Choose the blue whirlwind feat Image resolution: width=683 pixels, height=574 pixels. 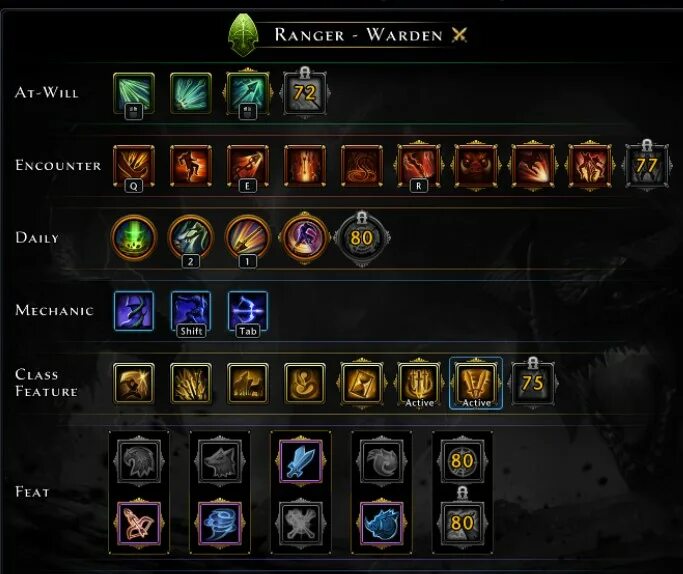(x=220, y=523)
